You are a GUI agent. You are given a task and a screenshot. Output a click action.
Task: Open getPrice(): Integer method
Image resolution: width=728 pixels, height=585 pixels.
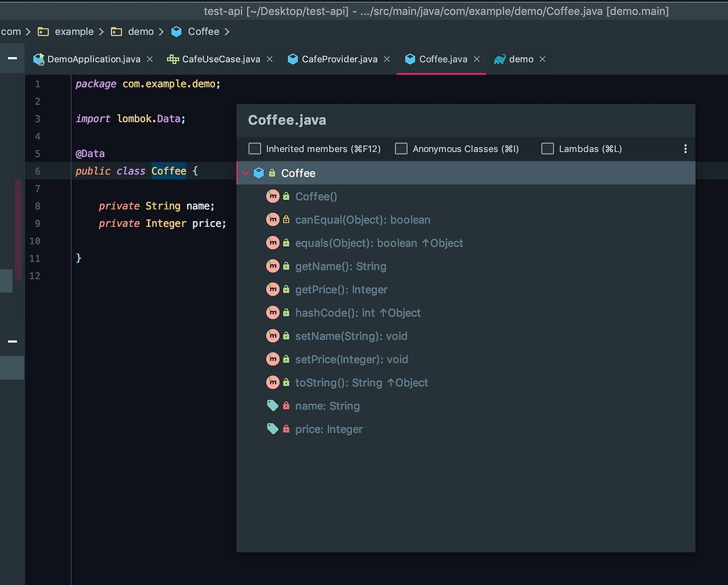pos(341,290)
